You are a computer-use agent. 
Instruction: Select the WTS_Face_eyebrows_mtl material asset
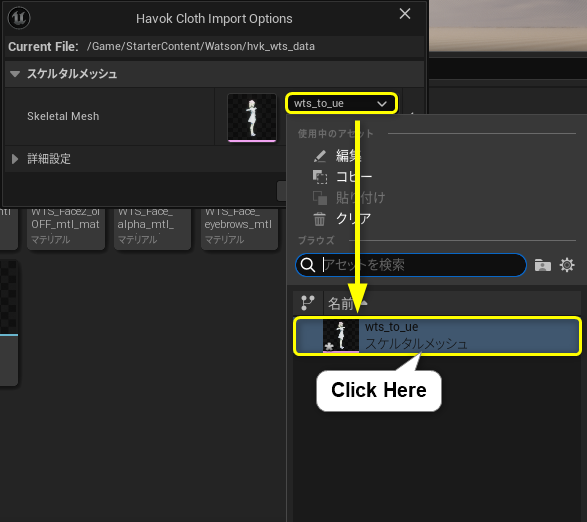click(x=239, y=228)
